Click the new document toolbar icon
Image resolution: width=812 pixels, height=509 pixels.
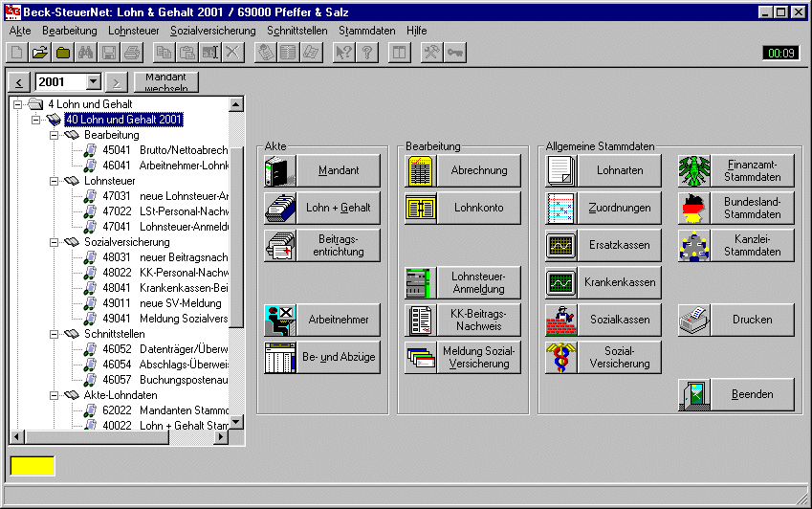[17, 53]
